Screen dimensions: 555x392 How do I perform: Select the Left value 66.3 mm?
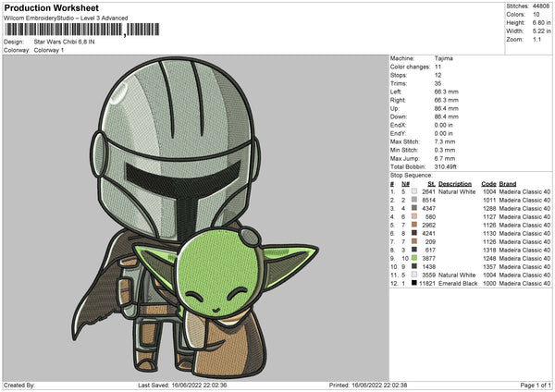coord(447,92)
